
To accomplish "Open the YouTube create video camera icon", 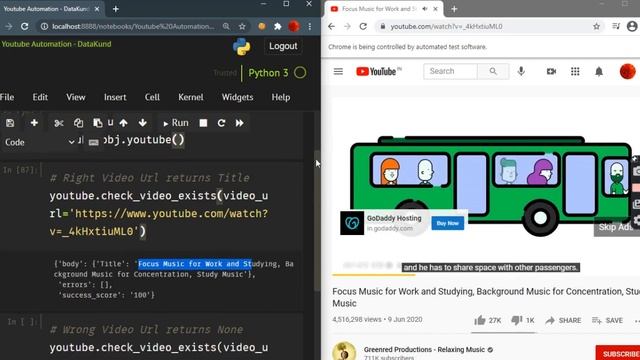I will coord(551,72).
